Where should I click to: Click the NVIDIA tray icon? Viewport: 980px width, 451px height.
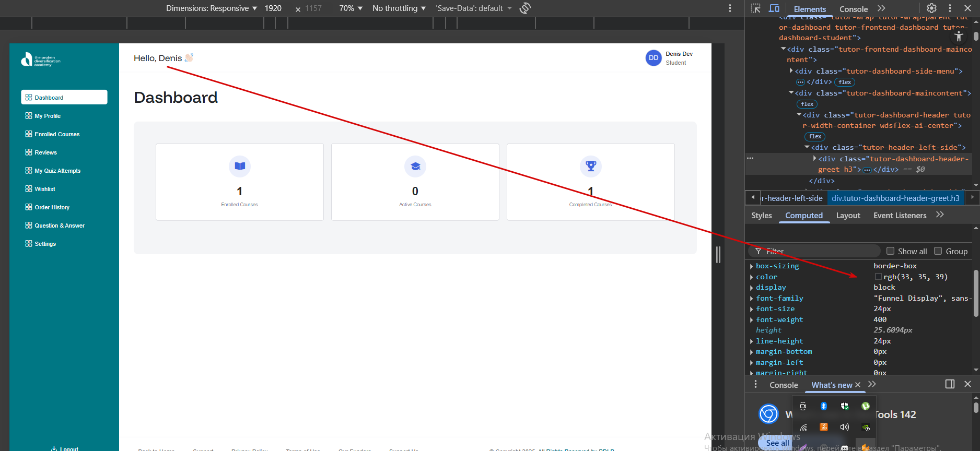pyautogui.click(x=866, y=427)
